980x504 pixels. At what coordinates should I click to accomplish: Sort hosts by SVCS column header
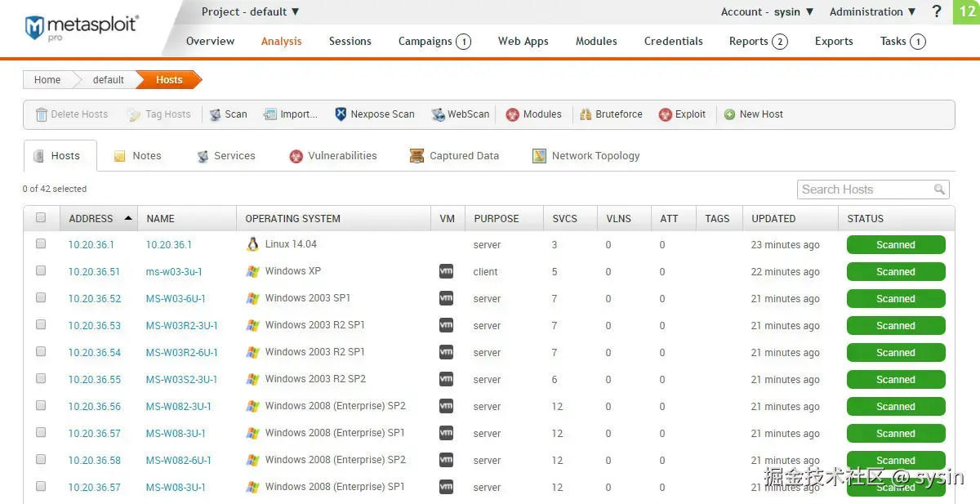[570, 218]
